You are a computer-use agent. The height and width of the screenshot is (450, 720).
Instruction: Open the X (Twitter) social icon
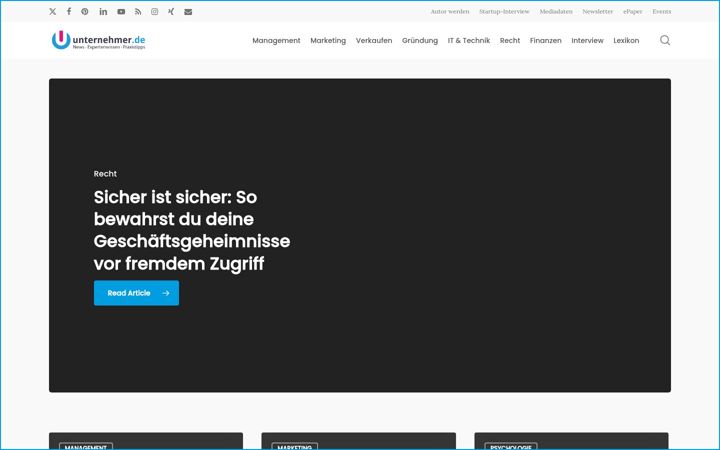(52, 11)
